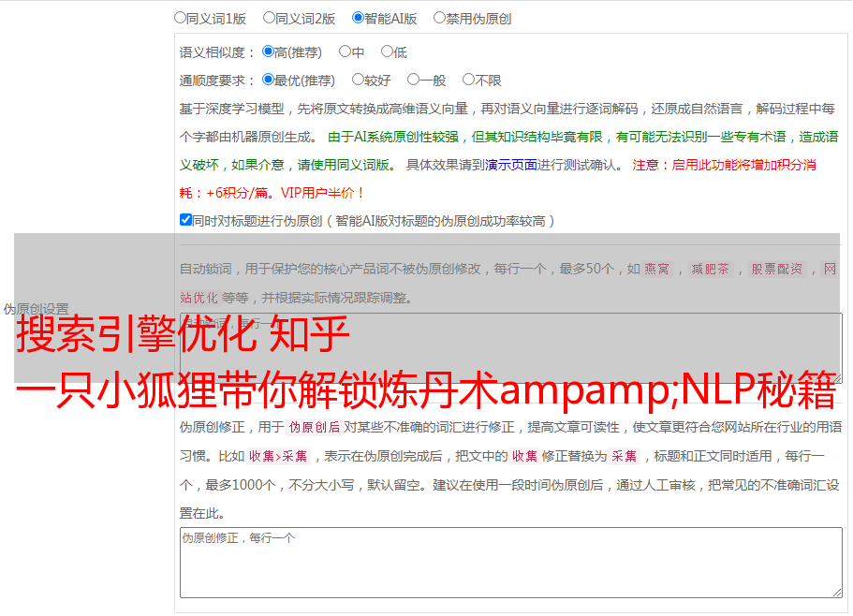
Task: Set 语义相似度 to 低
Action: [x=387, y=51]
